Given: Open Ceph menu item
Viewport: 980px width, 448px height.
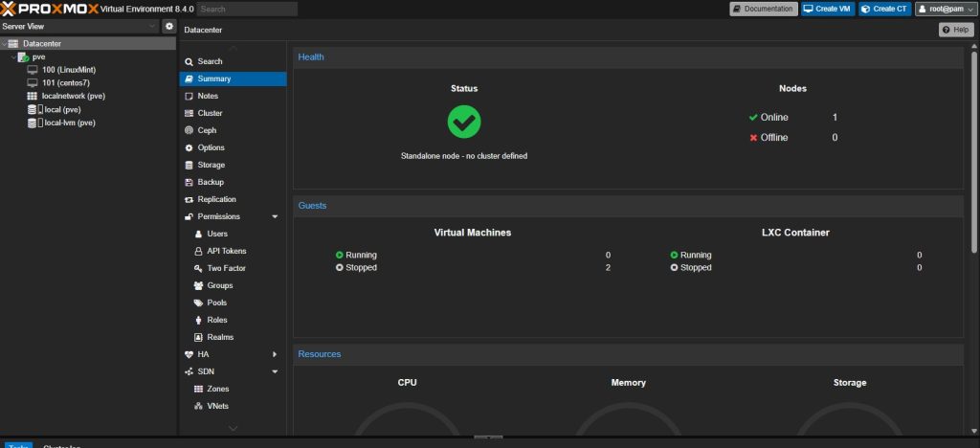Looking at the screenshot, I should (x=233, y=130).
